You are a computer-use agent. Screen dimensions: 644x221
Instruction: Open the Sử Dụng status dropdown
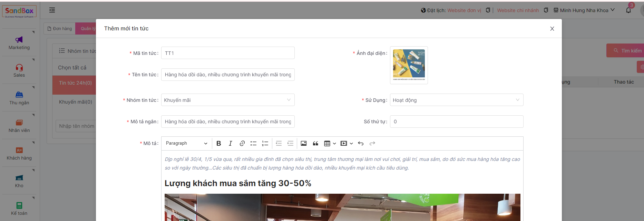(456, 100)
